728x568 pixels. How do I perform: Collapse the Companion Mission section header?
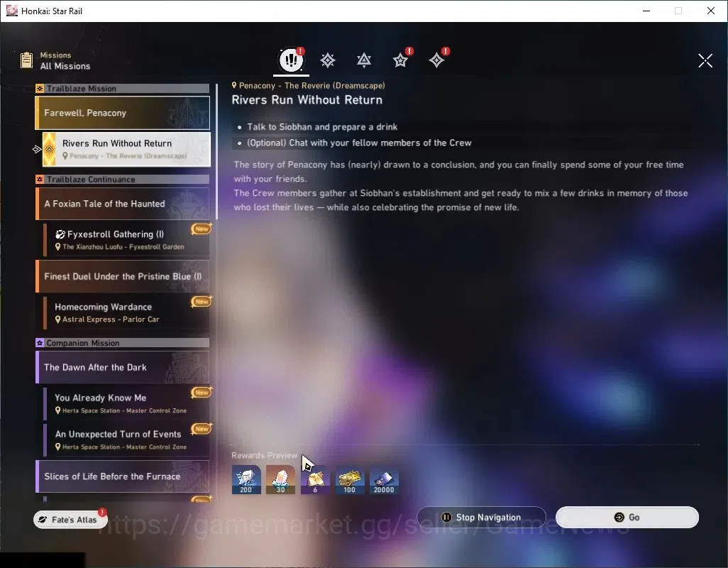tap(123, 343)
